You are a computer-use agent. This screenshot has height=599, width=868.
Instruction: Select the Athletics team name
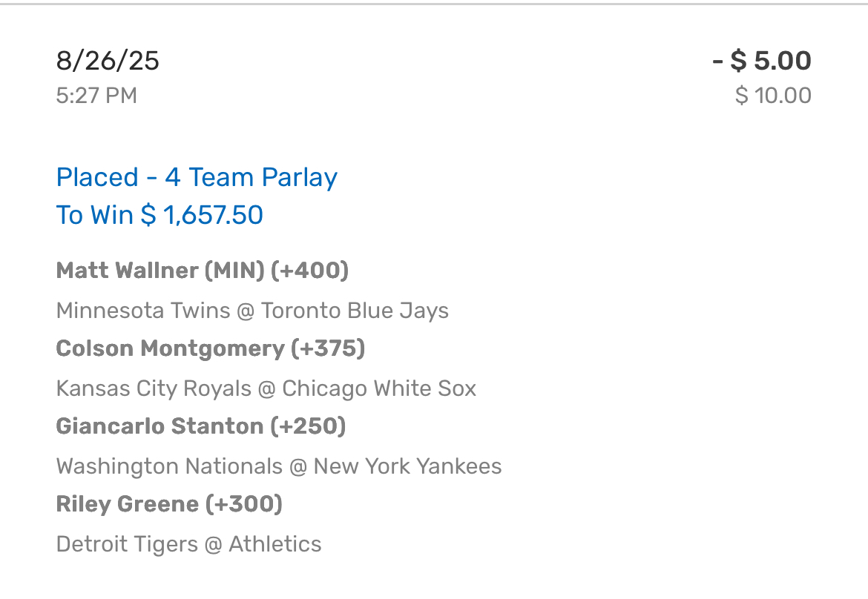pos(274,544)
